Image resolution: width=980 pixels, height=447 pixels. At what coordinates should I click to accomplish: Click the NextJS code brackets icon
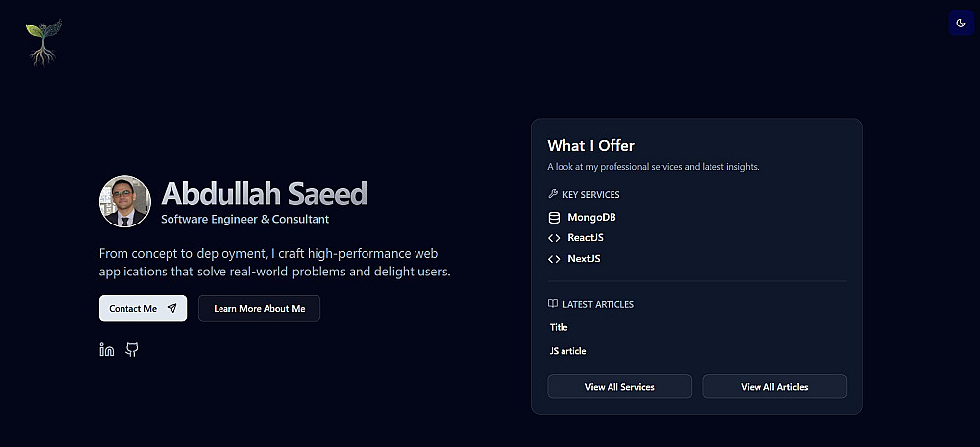click(x=554, y=259)
